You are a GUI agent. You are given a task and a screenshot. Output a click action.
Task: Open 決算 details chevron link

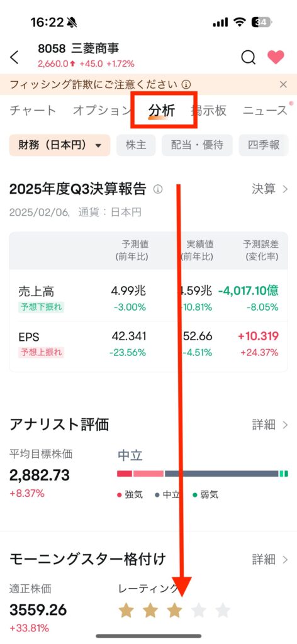pyautogui.click(x=270, y=189)
